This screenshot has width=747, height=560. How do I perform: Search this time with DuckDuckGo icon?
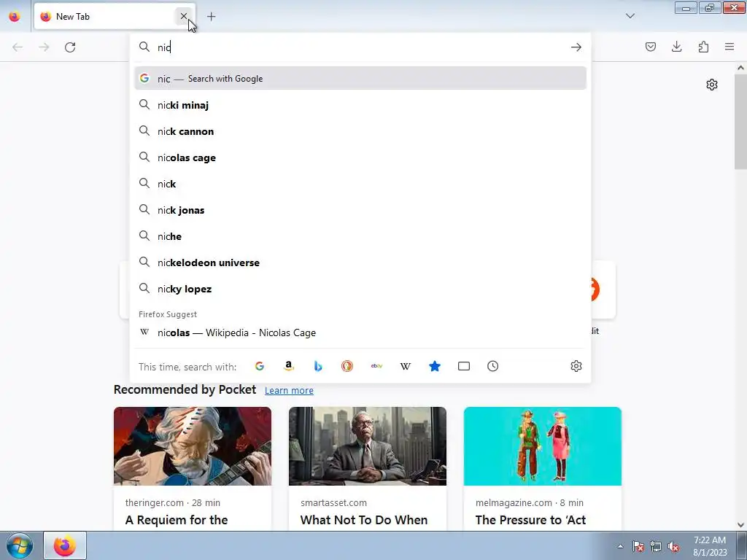pos(347,366)
